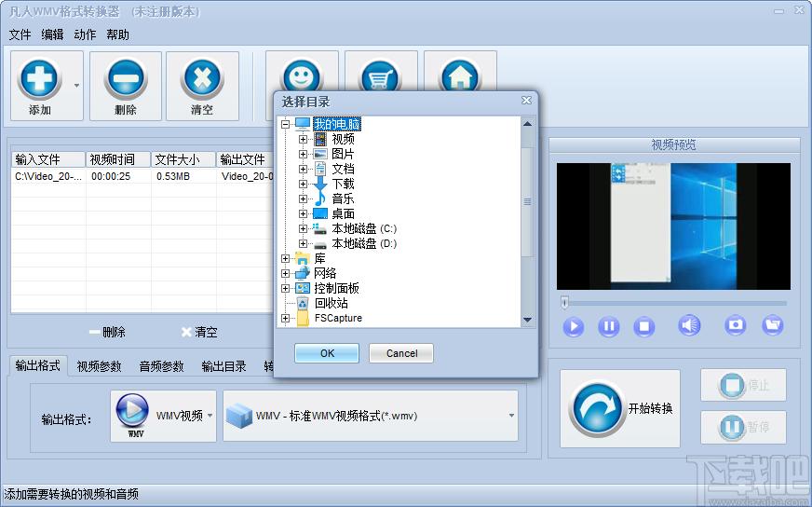Expand the 网络 tree node
Viewport: 812px width, 507px height.
285,273
